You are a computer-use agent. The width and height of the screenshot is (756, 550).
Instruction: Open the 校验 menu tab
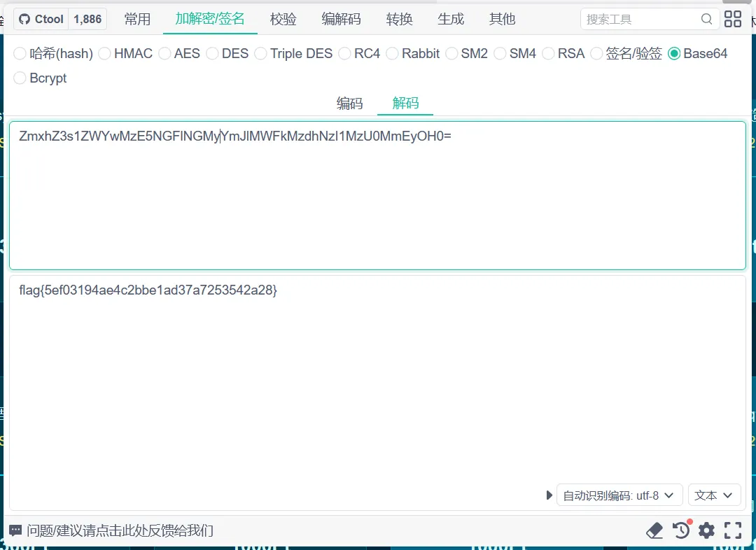283,19
